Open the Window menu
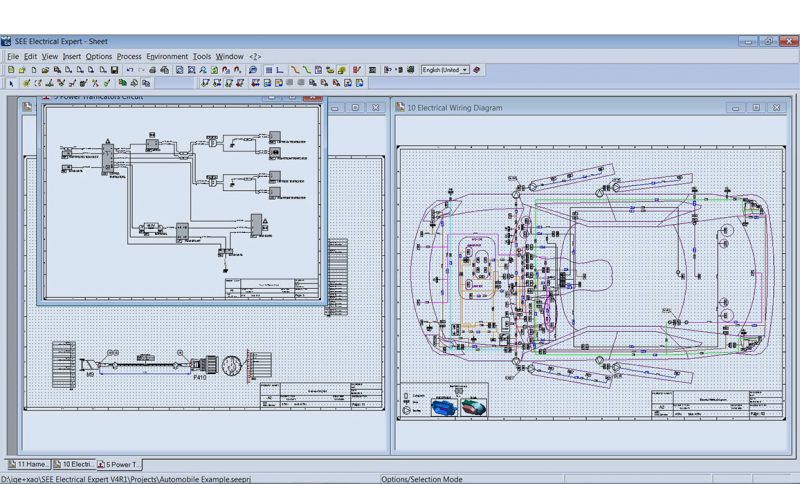Viewport: 800px width, 484px height. [229, 57]
